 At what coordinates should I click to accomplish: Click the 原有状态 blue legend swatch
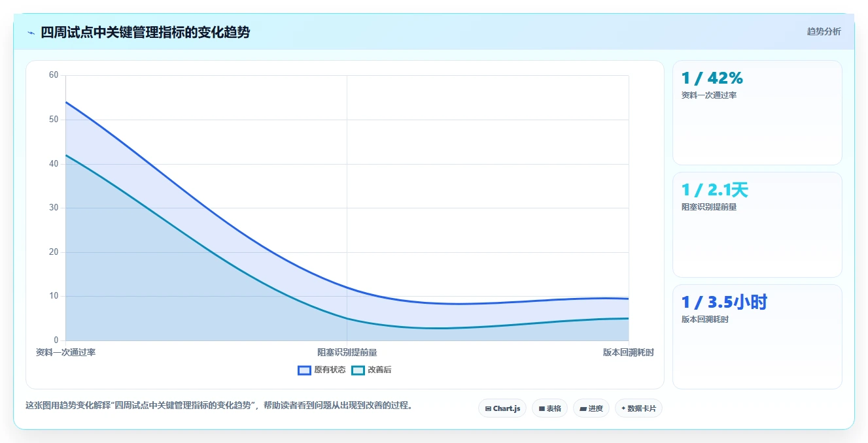304,370
